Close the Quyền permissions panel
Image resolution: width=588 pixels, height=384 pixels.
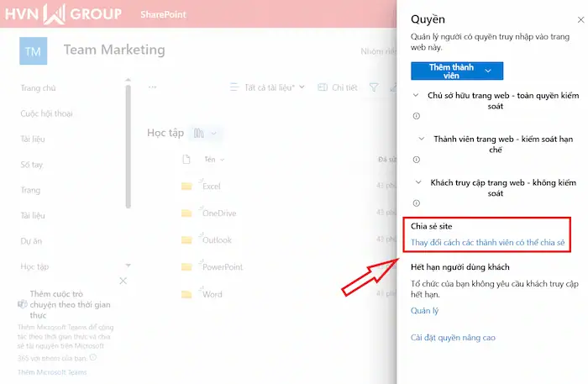coord(573,18)
